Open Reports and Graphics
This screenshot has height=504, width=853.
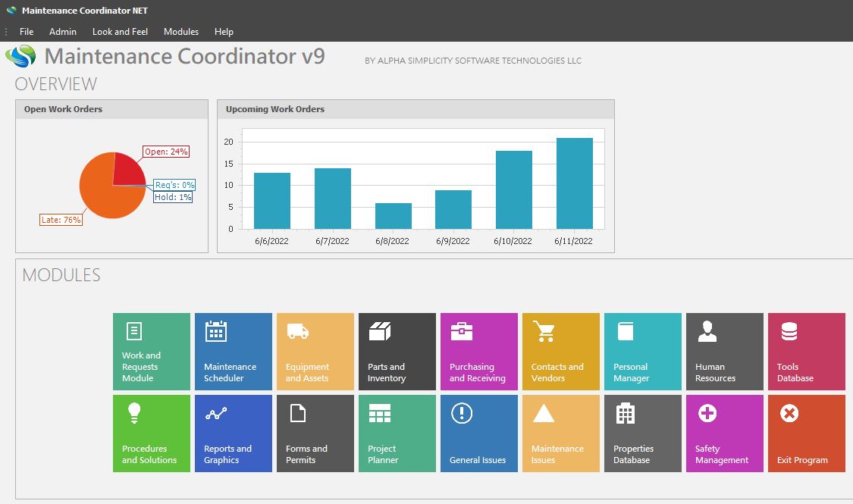coord(233,433)
